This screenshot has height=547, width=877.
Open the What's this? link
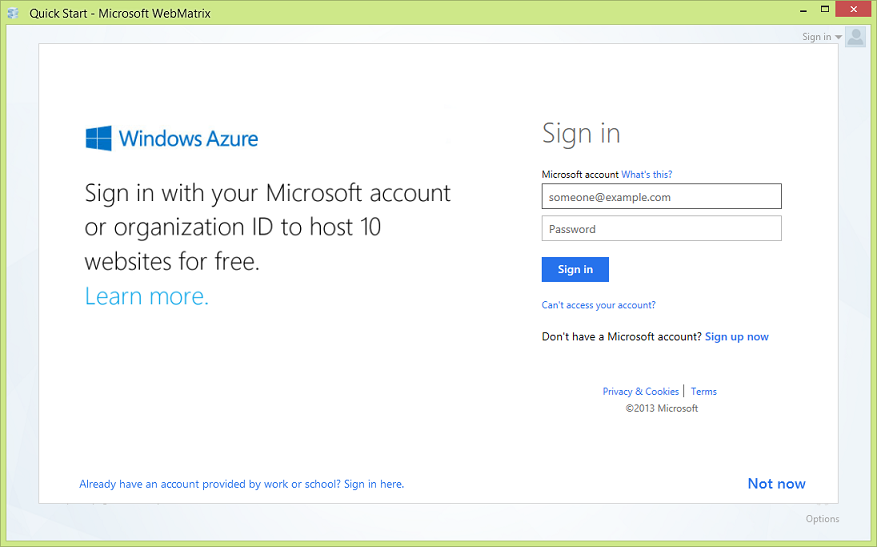pyautogui.click(x=647, y=175)
